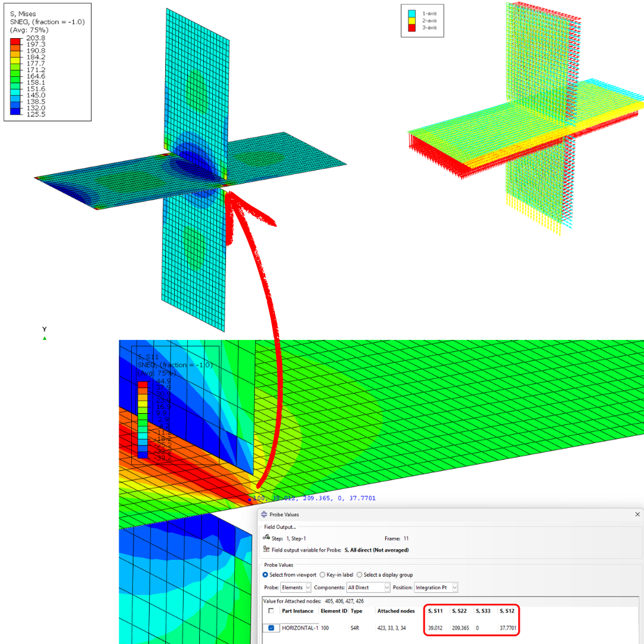Click the 'S, S33' column header
Image resolution: width=644 pixels, height=644 pixels.
point(483,611)
